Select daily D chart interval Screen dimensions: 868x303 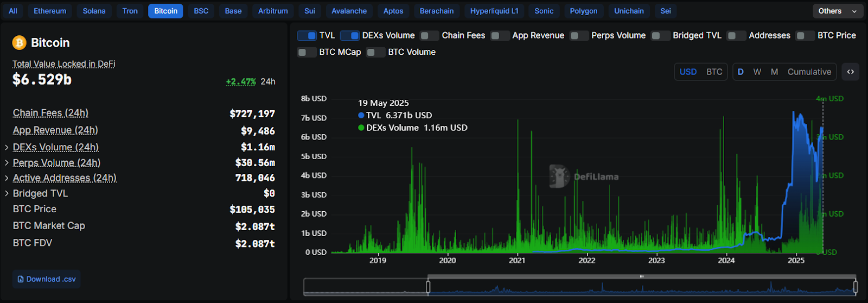pyautogui.click(x=741, y=72)
